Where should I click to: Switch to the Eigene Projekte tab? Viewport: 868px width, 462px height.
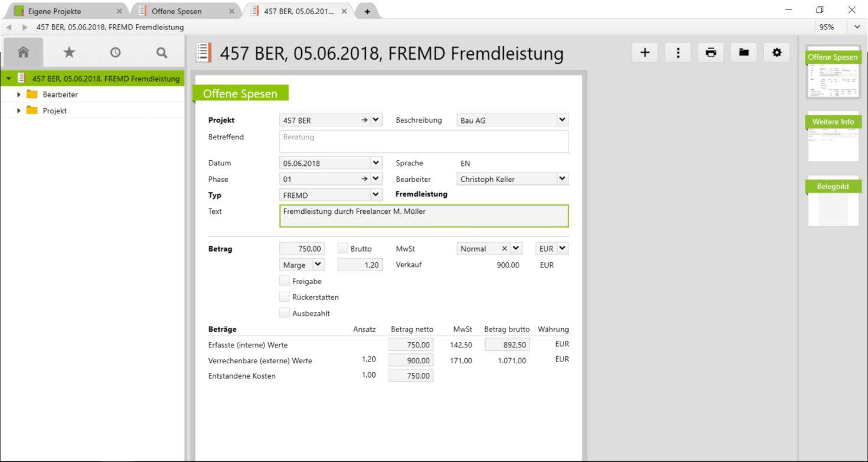54,11
